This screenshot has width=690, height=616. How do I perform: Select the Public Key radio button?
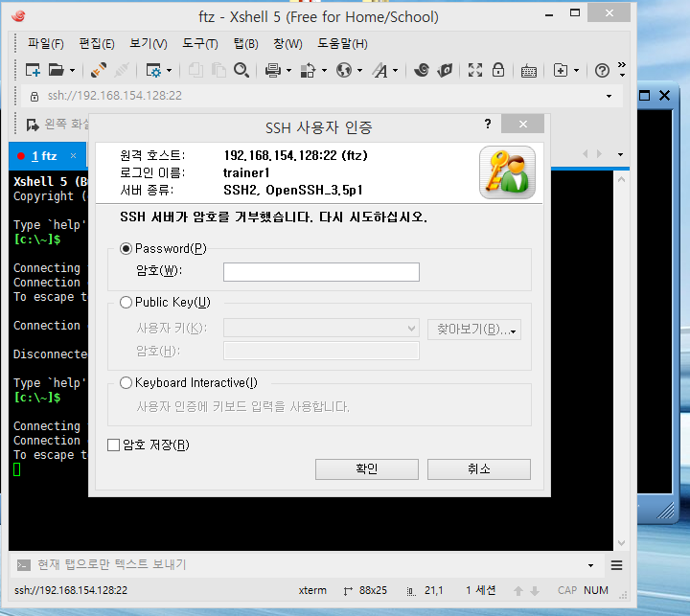pyautogui.click(x=126, y=303)
